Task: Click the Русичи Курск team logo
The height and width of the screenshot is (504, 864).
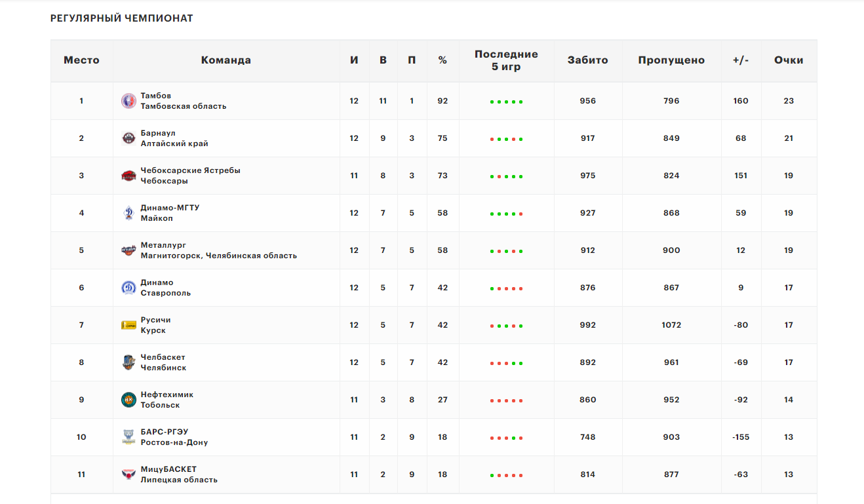Action: (128, 325)
